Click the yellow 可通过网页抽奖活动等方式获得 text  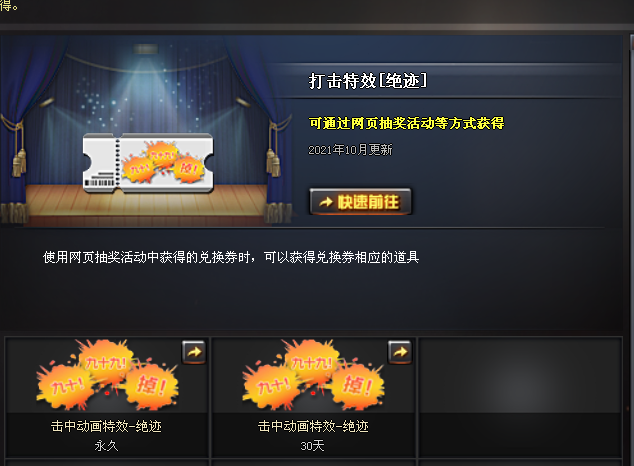pyautogui.click(x=406, y=123)
